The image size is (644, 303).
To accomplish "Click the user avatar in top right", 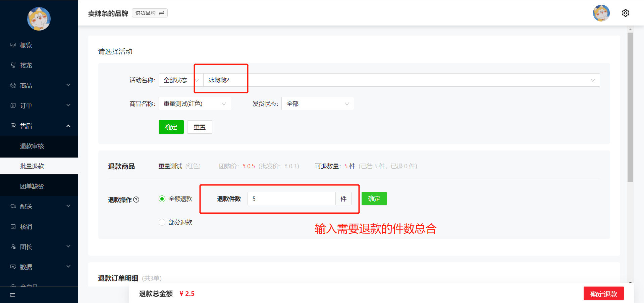I will tap(601, 13).
